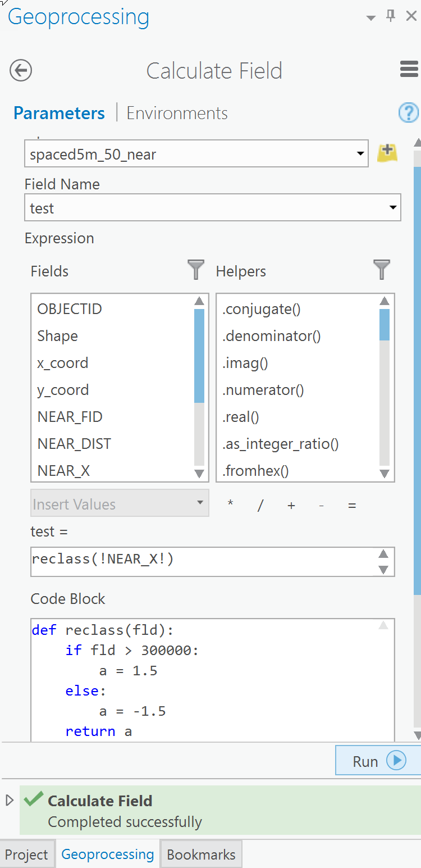Open the Project tab
Viewport: 421px width, 868px height.
coord(27,853)
